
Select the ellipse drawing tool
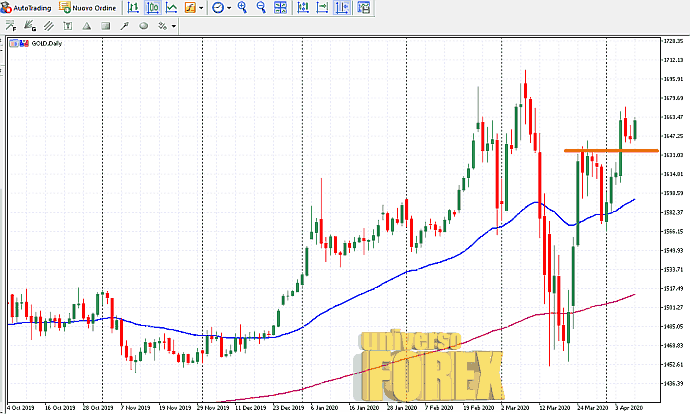coord(144,25)
